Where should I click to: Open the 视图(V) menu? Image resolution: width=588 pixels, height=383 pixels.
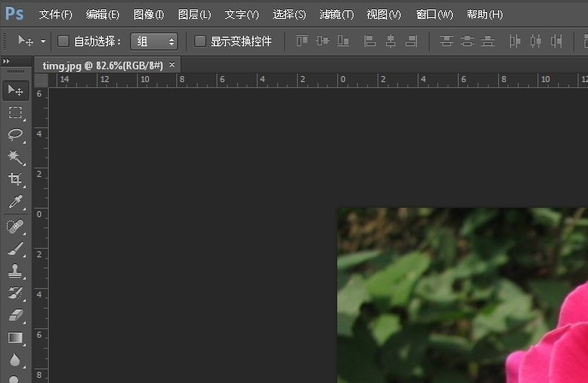tap(383, 15)
